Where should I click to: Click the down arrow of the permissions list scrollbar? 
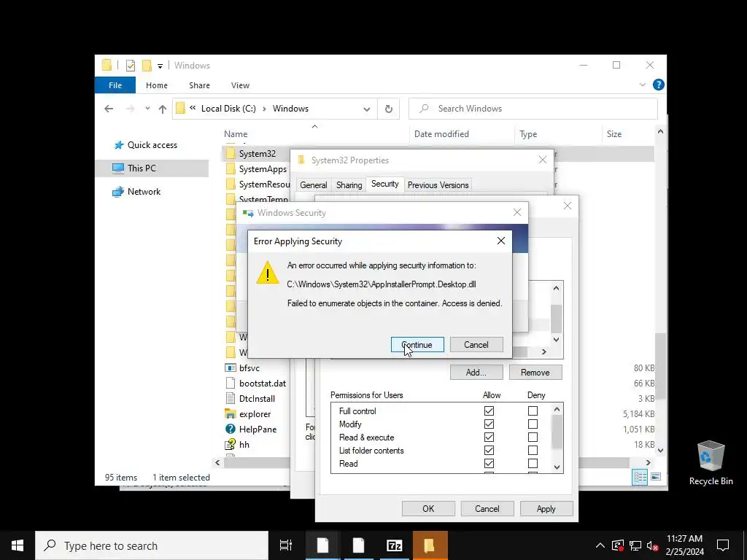tap(557, 467)
